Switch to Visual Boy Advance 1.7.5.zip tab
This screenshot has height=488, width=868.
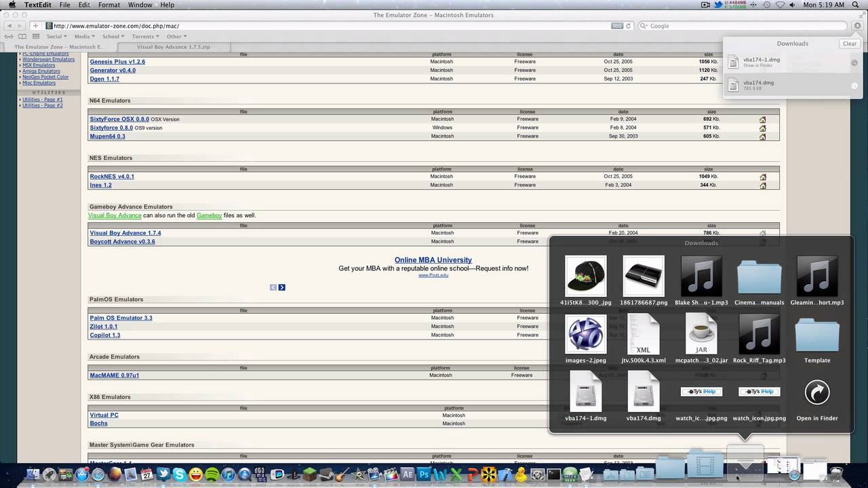point(173,47)
